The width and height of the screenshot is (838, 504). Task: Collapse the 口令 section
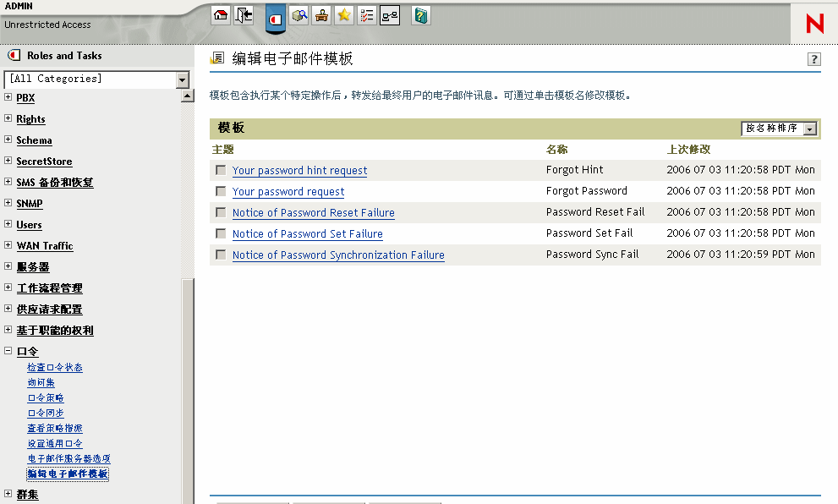(x=7, y=351)
